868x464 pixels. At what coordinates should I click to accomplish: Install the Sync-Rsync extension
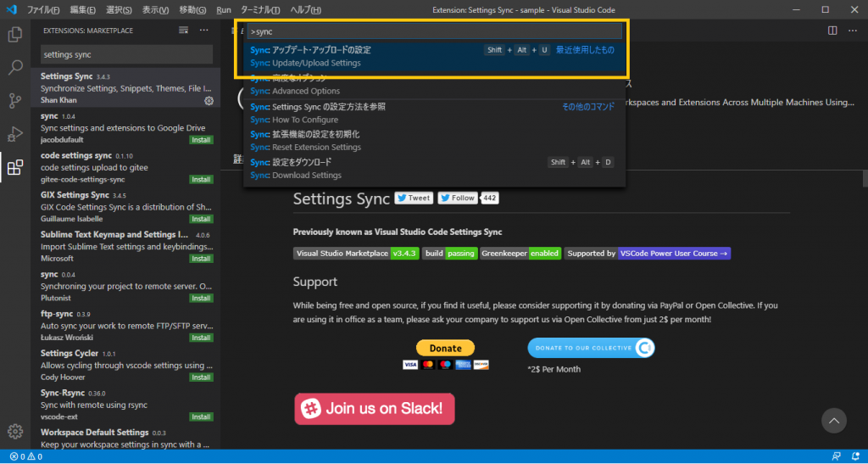[x=201, y=416]
